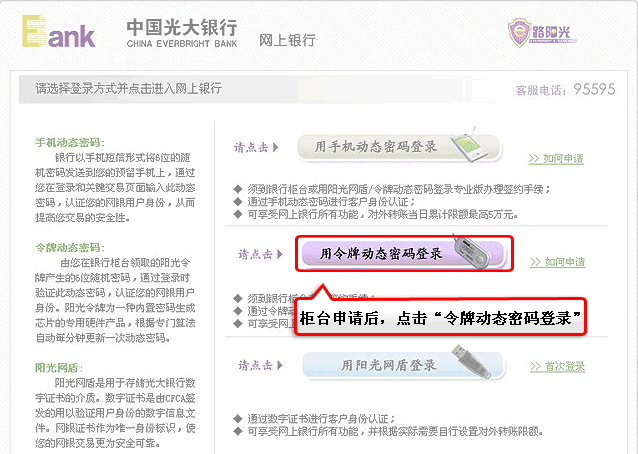This screenshot has width=638, height=454.
Task: Click the 路阳光 shield logo
Action: [x=542, y=32]
